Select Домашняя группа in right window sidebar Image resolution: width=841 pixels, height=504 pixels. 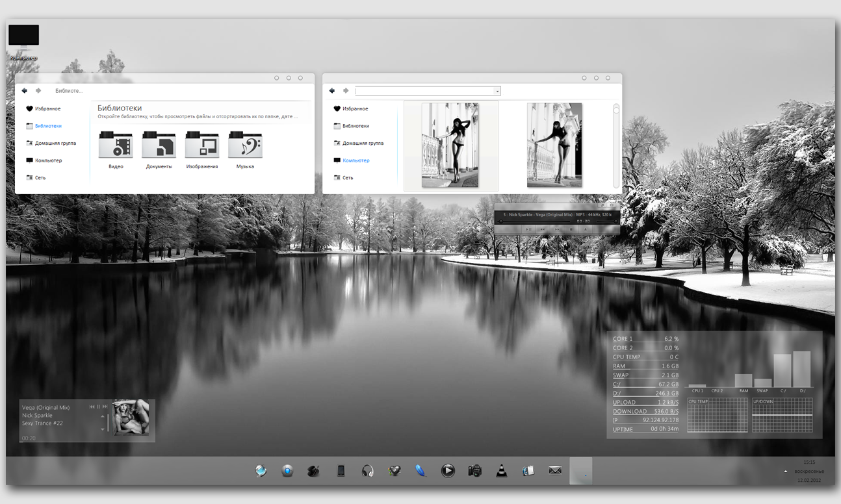pos(358,143)
